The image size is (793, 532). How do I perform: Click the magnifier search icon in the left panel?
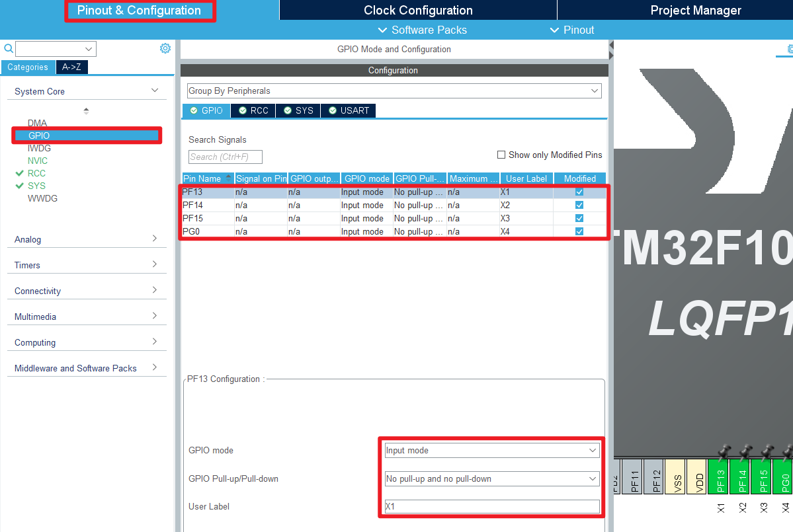(9, 48)
